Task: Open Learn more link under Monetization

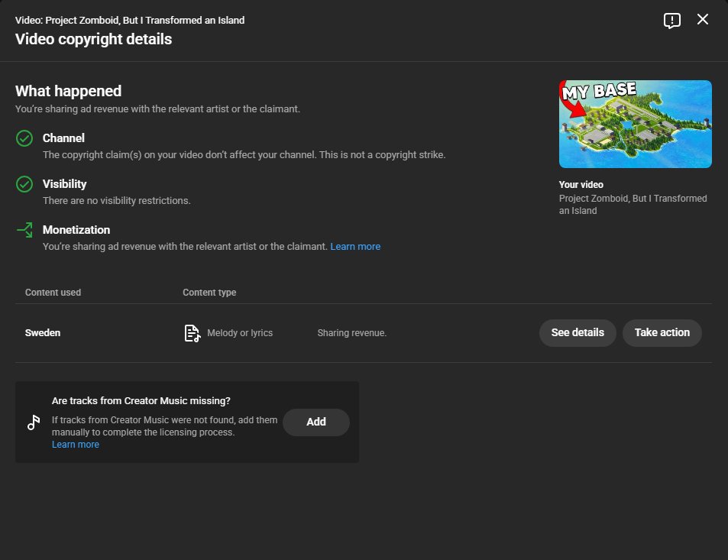Action: [x=355, y=247]
